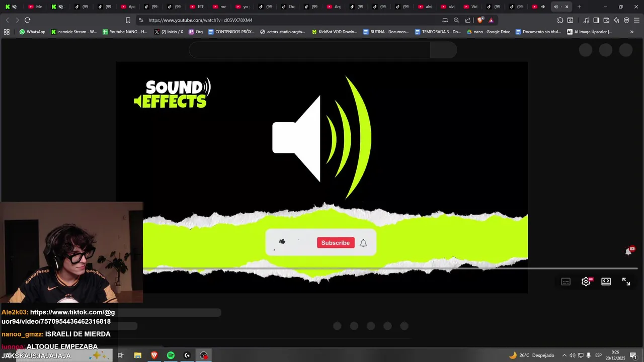Open the 'TEMPORADA 3' bookmark
Image resolution: width=644 pixels, height=362 pixels.
(x=438, y=32)
